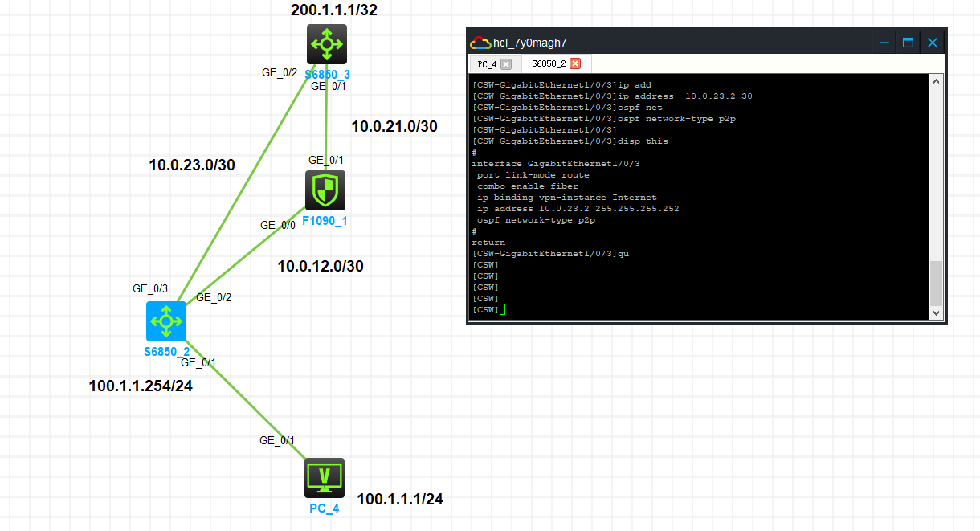The width and height of the screenshot is (980, 531).
Task: Select the 10.0.12.0/30 subnet label
Action: click(321, 266)
